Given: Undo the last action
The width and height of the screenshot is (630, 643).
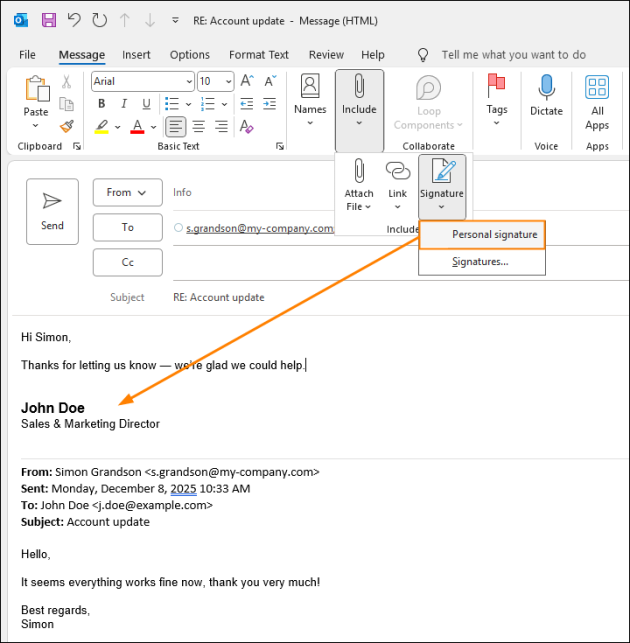Looking at the screenshot, I should pos(74,20).
